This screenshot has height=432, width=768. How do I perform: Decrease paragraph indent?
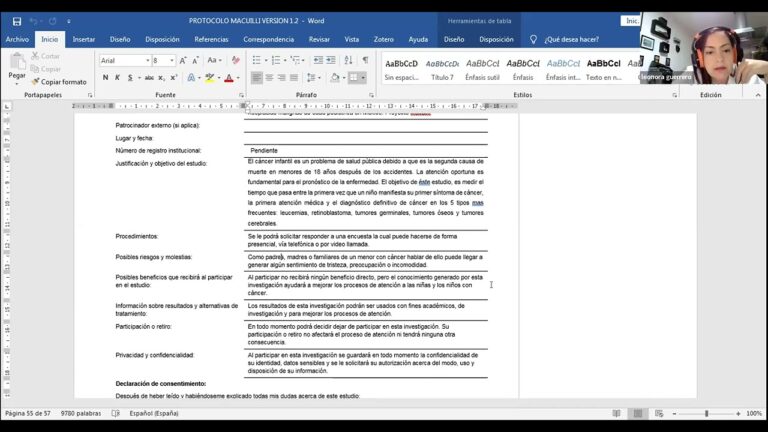point(318,60)
